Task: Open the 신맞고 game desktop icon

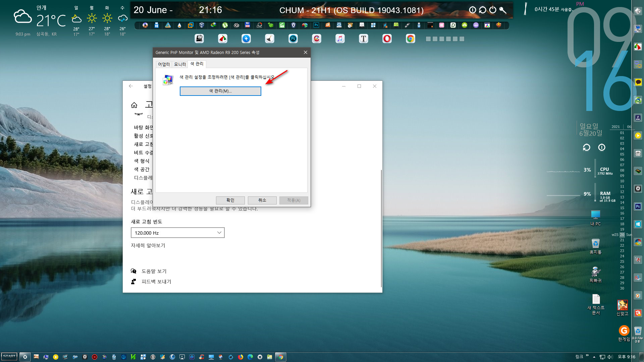Action: tap(623, 308)
